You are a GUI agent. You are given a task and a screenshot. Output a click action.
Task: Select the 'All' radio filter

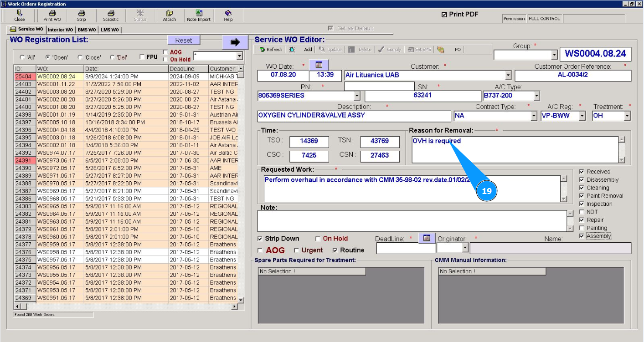click(22, 57)
